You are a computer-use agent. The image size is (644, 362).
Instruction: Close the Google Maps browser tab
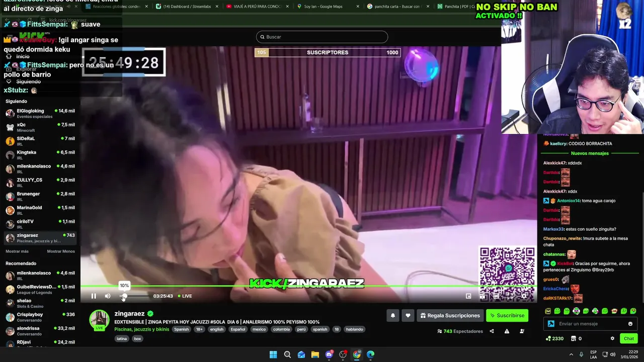click(x=358, y=7)
